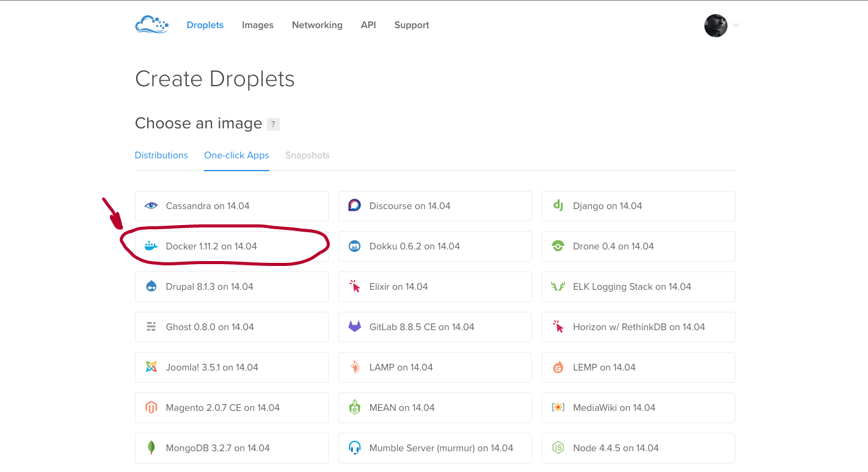Click the Node.js hexagon icon
This screenshot has height=472, width=868.
pyautogui.click(x=558, y=448)
